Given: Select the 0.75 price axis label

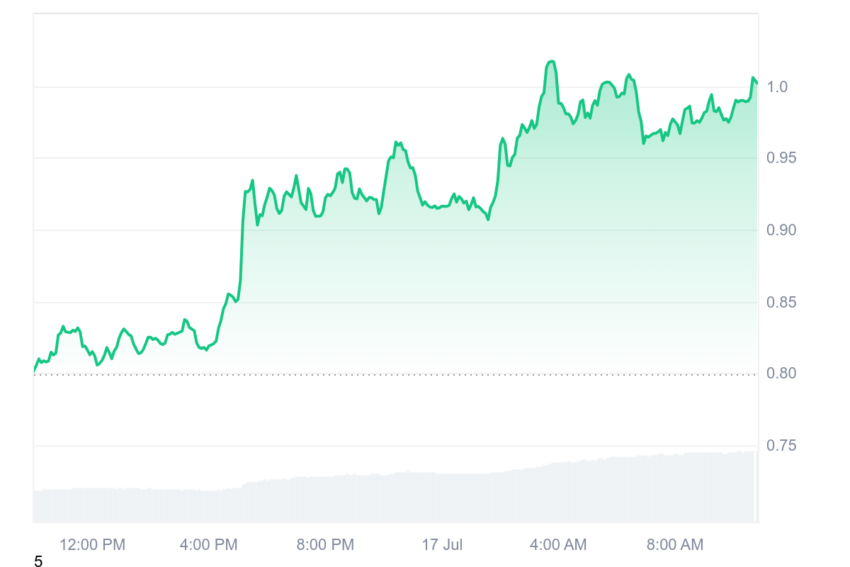Looking at the screenshot, I should click(781, 446).
